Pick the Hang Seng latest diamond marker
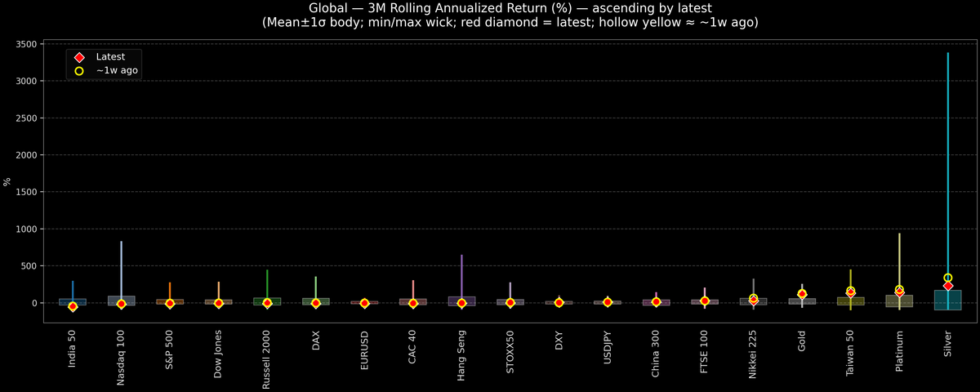The width and height of the screenshot is (980, 392). (461, 303)
